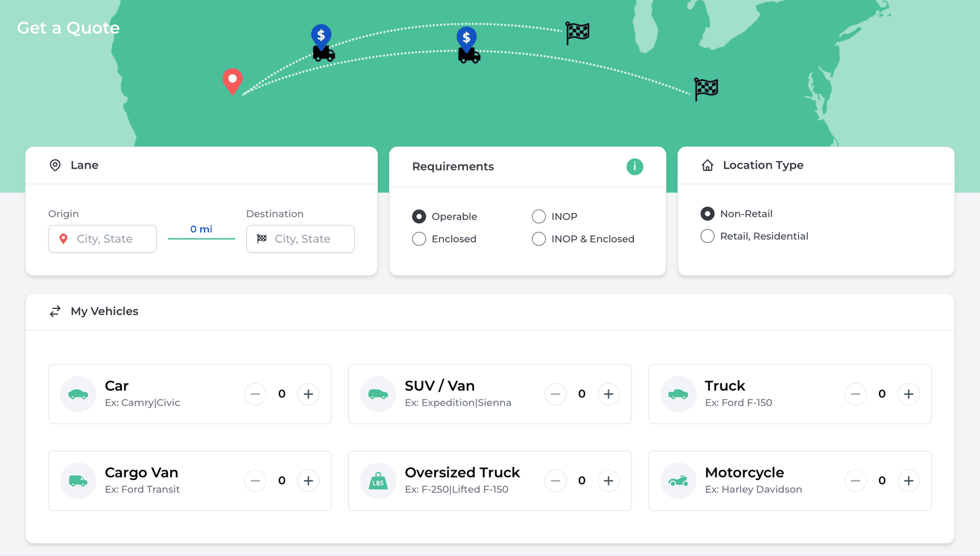980x556 pixels.
Task: Focus the Origin City, State field
Action: 102,239
